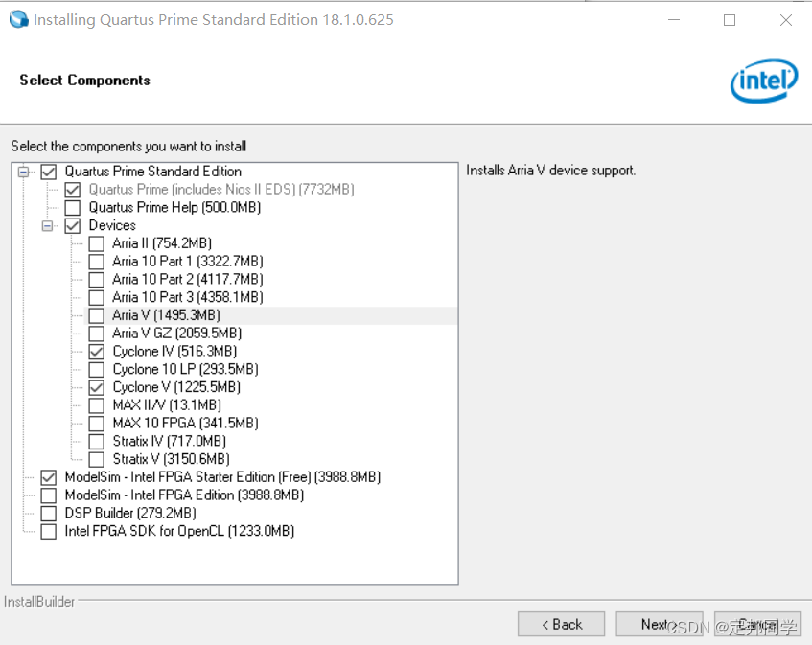This screenshot has height=645, width=812.
Task: Check the Arria 10 Part 3 checkbox
Action: click(96, 298)
